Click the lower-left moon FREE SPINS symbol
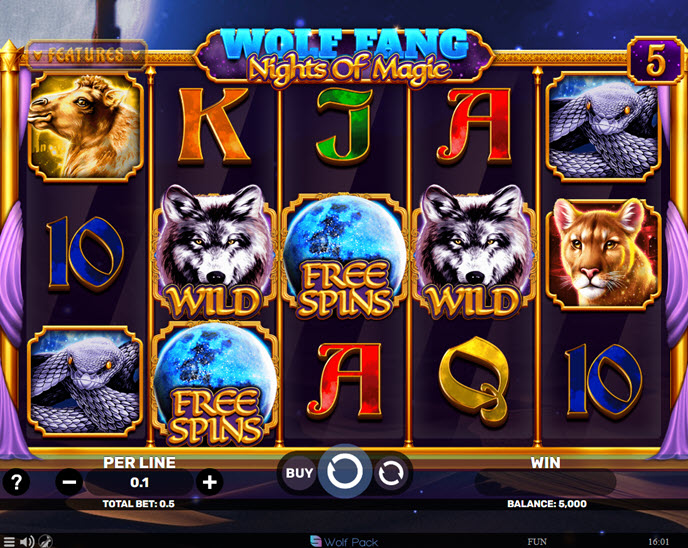The height and width of the screenshot is (548, 688). [x=215, y=383]
